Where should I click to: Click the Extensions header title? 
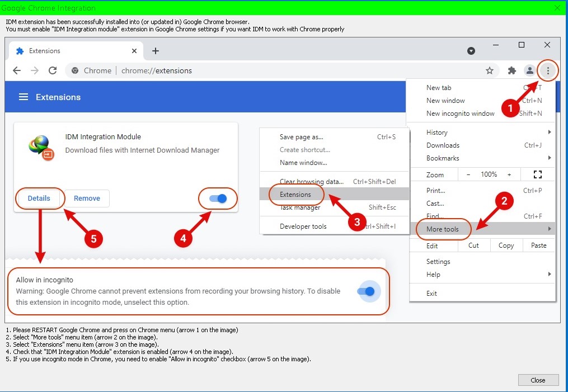coord(58,97)
